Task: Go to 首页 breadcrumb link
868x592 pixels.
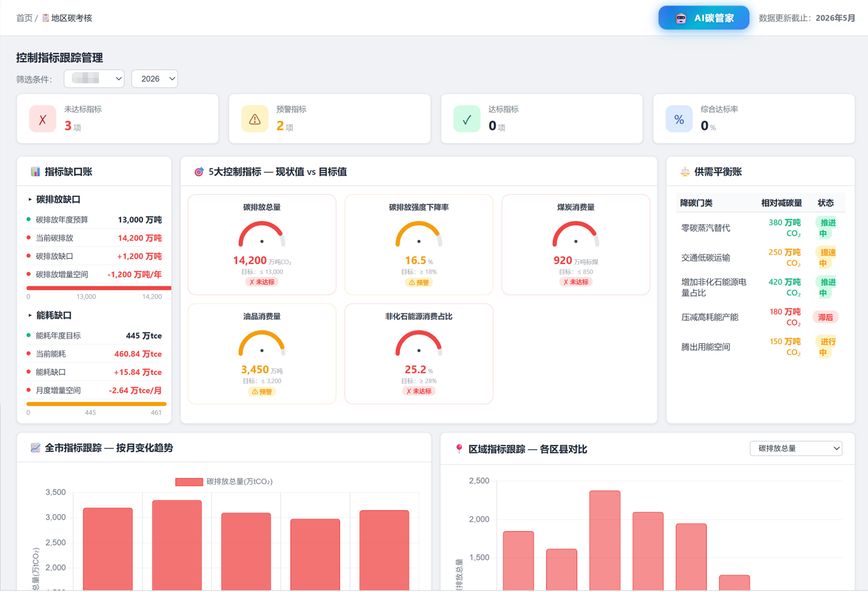Action: click(x=24, y=18)
